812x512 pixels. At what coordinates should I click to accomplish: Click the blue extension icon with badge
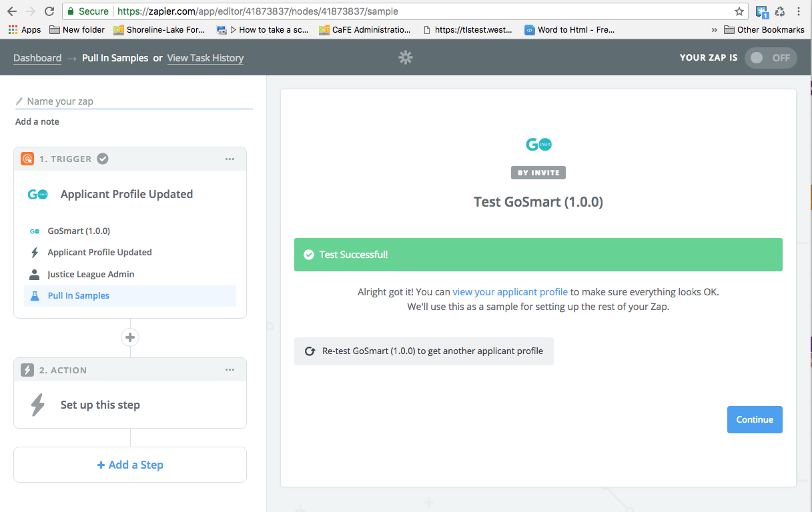click(762, 11)
